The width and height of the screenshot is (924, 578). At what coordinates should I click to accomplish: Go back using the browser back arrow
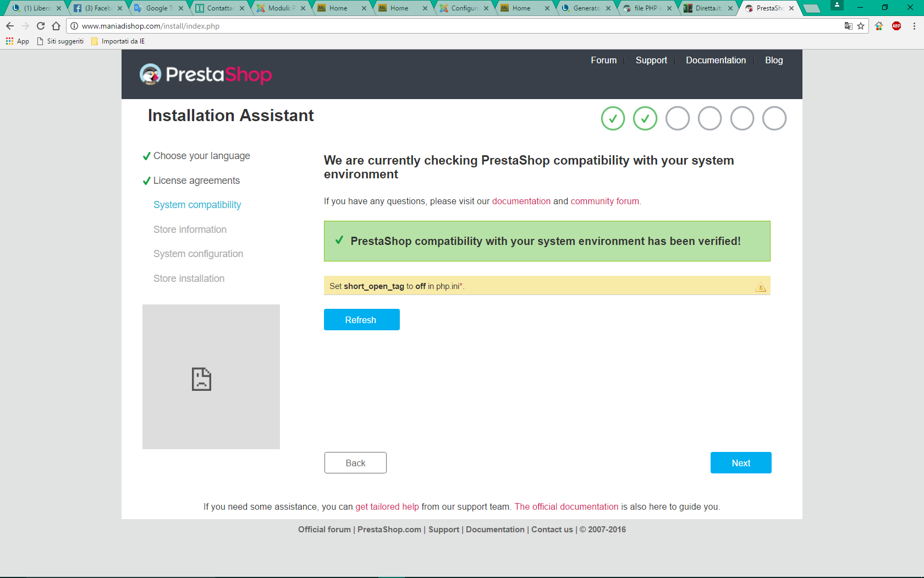[x=10, y=26]
